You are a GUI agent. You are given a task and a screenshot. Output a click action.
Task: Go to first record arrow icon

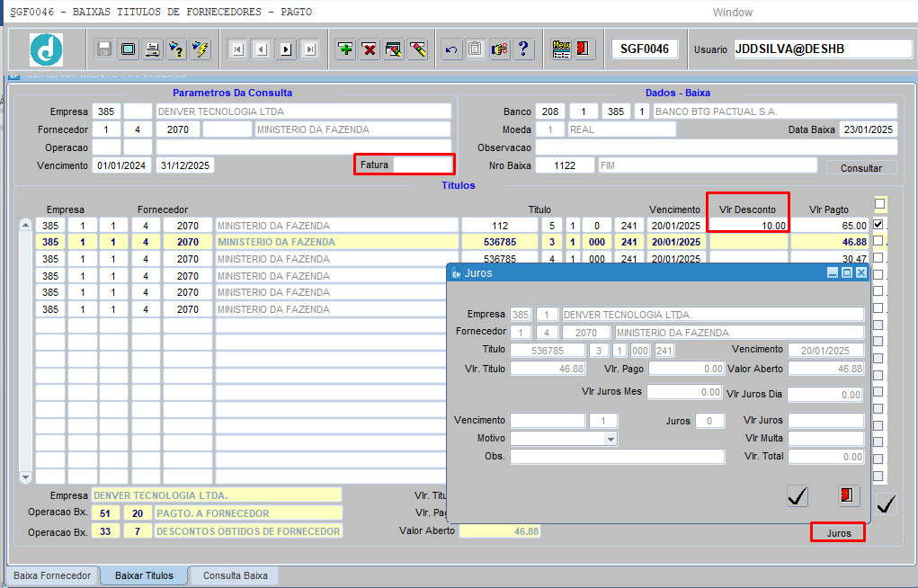pos(237,49)
